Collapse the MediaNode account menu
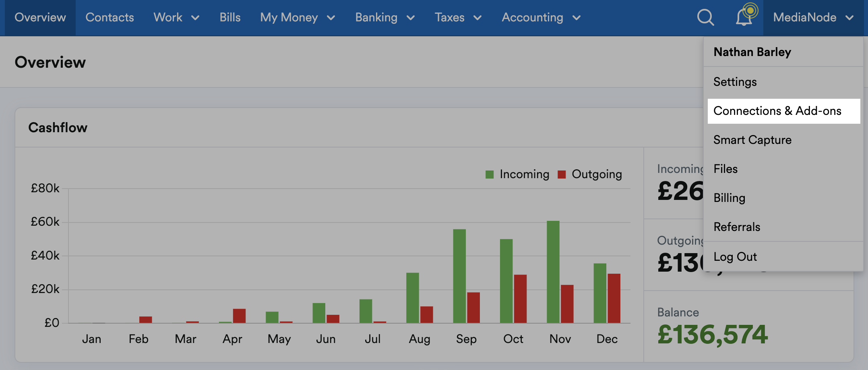 813,17
